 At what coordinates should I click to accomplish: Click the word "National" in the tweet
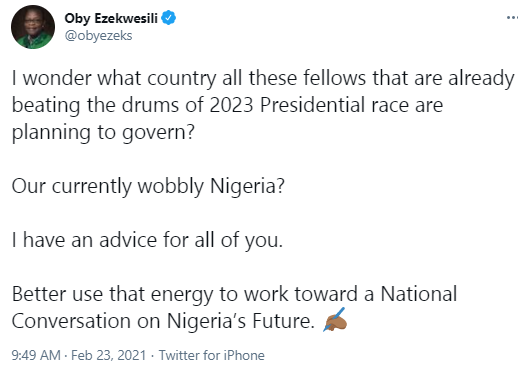[x=419, y=294]
